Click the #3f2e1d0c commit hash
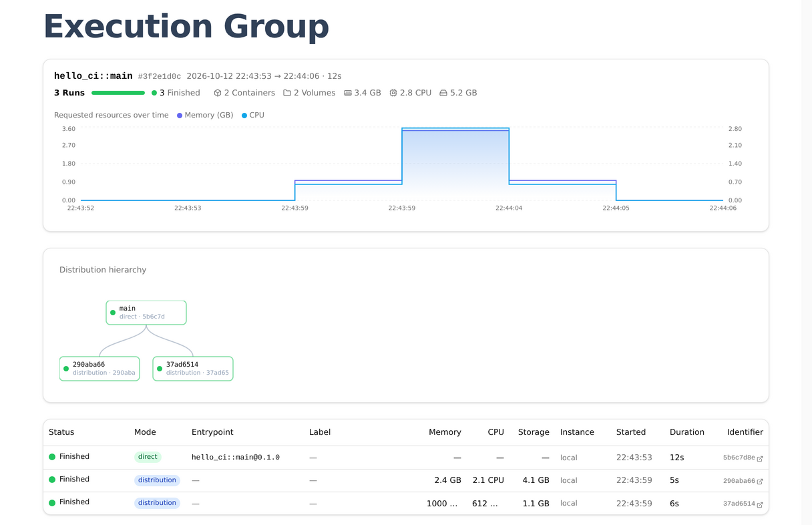812x525 pixels. click(160, 76)
